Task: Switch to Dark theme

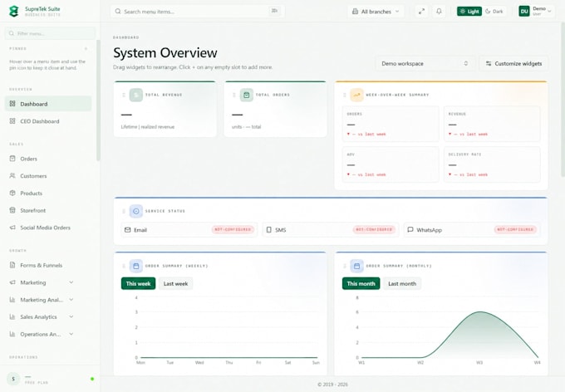Action: (x=494, y=12)
